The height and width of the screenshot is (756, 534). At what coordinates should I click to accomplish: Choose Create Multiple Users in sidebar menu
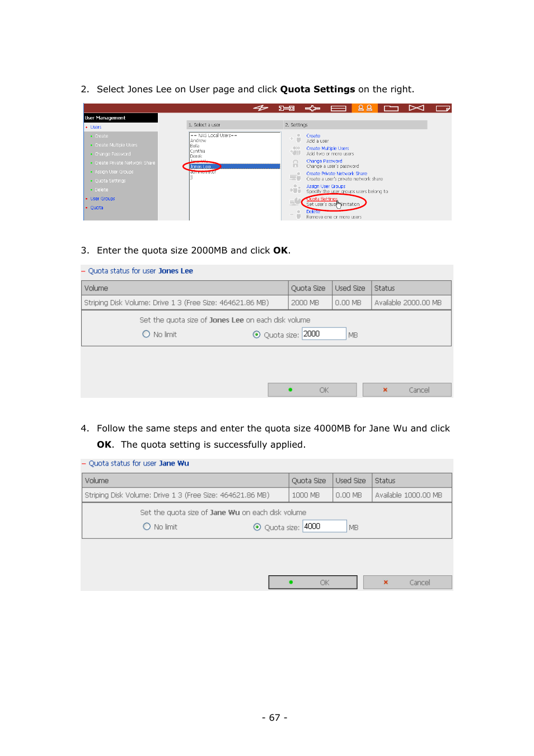(x=116, y=145)
